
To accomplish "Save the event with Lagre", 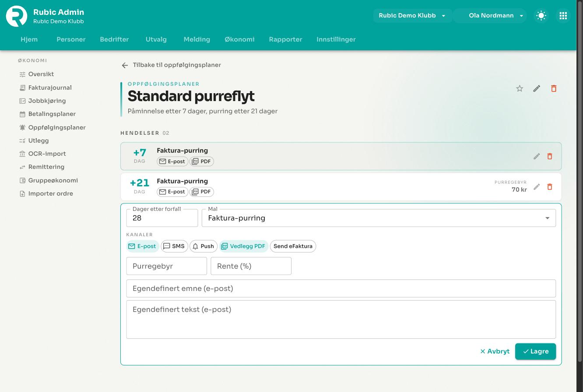I will 535,351.
